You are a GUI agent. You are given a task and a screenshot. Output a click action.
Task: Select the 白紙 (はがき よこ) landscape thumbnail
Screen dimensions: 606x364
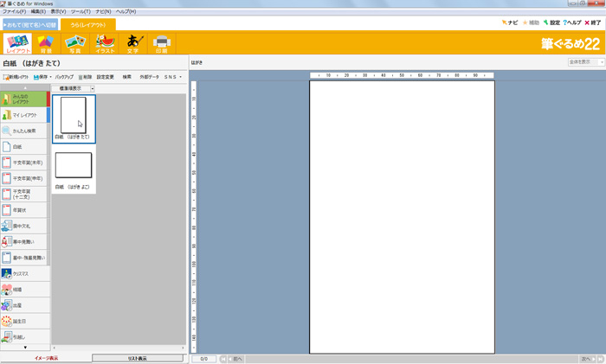click(x=74, y=166)
